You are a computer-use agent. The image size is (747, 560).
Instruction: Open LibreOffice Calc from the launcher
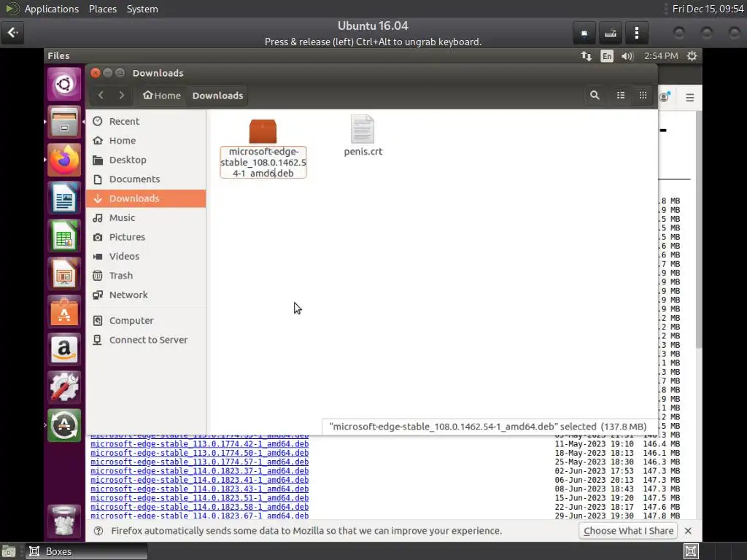tap(64, 236)
